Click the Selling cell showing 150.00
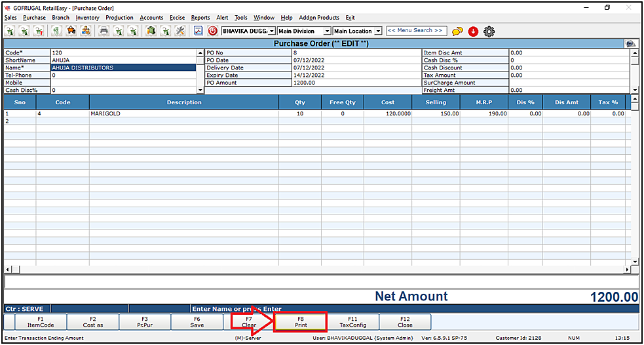Viewport: 644px width, 345px height. coord(436,113)
